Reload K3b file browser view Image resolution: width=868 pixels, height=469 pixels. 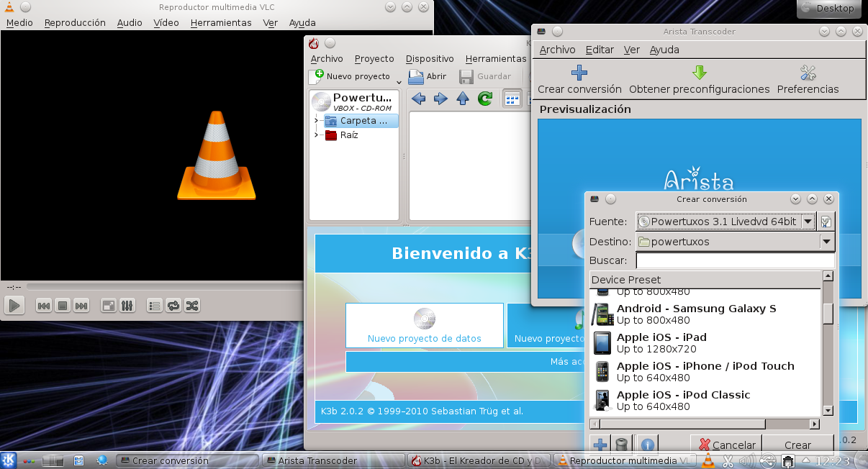point(485,99)
